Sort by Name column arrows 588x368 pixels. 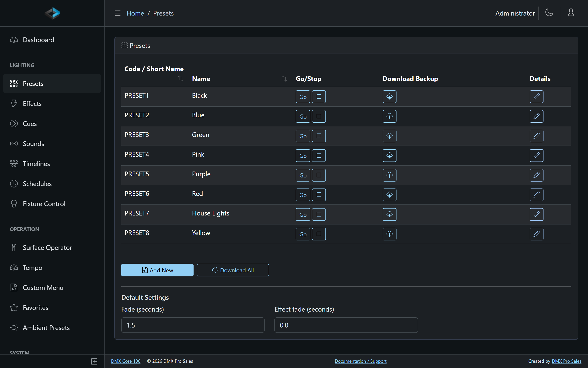pyautogui.click(x=284, y=79)
